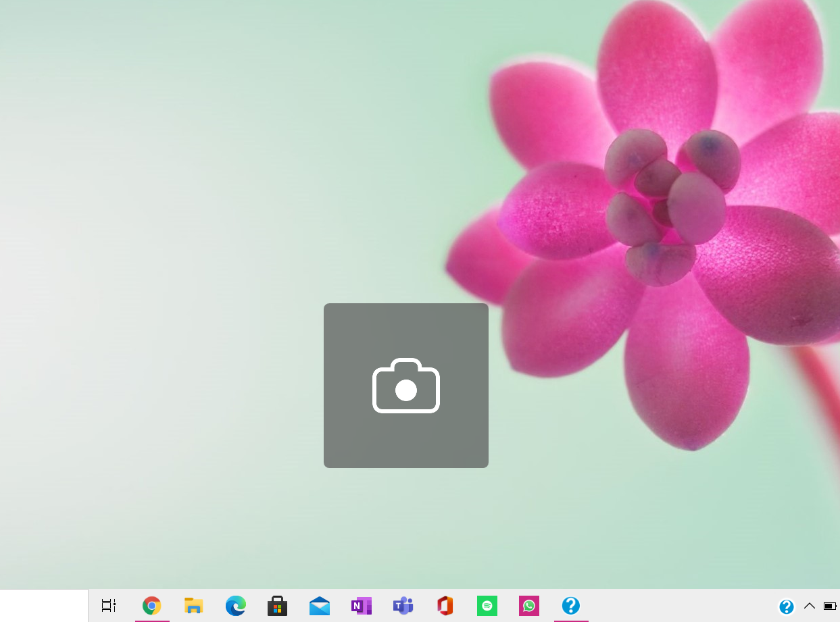This screenshot has height=622, width=840.
Task: Open Google Chrome from the taskbar
Action: pos(152,606)
